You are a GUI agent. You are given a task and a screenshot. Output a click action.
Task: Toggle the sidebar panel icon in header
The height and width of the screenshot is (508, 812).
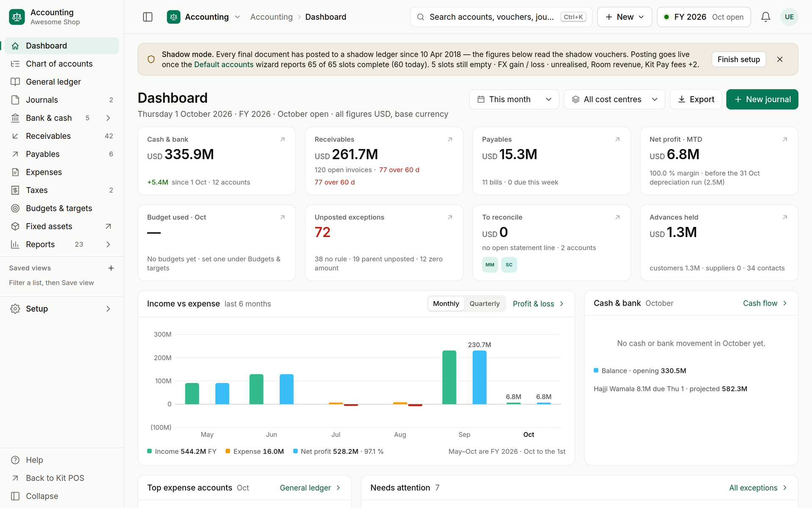coord(148,17)
